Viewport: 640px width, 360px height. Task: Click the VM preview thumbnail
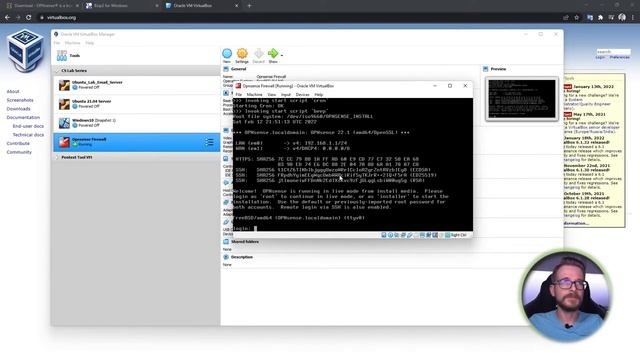point(522,99)
